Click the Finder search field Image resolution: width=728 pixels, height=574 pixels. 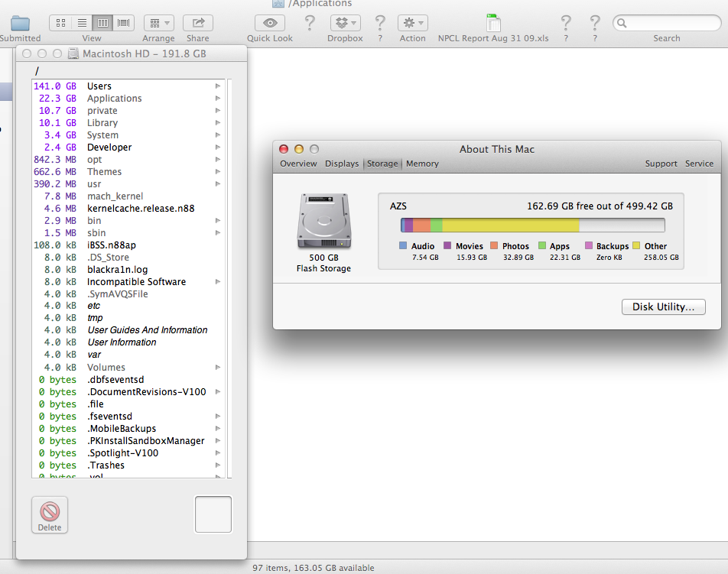pos(667,23)
